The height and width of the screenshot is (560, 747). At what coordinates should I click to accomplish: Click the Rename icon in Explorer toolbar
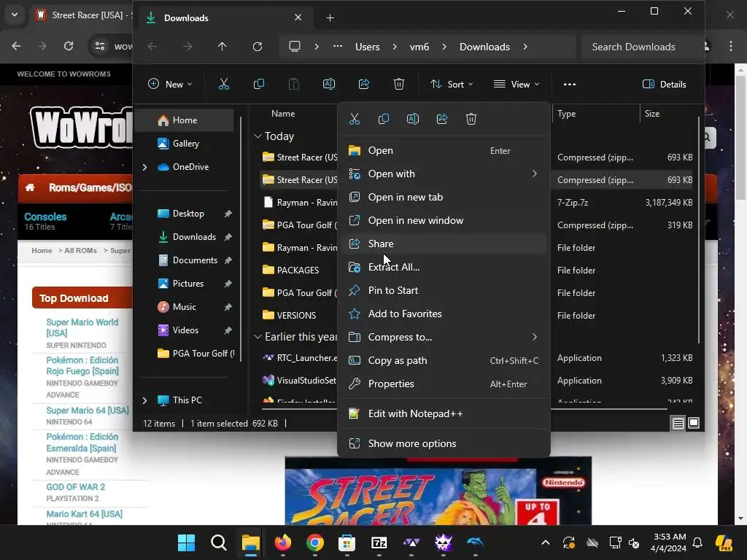(329, 85)
